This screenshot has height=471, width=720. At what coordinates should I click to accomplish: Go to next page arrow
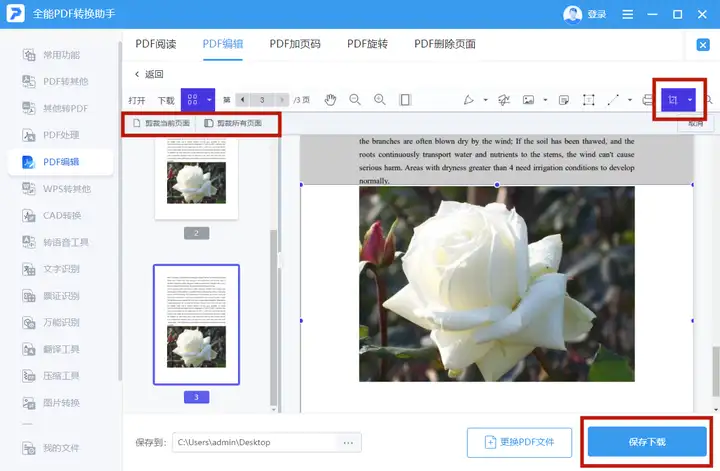point(282,100)
